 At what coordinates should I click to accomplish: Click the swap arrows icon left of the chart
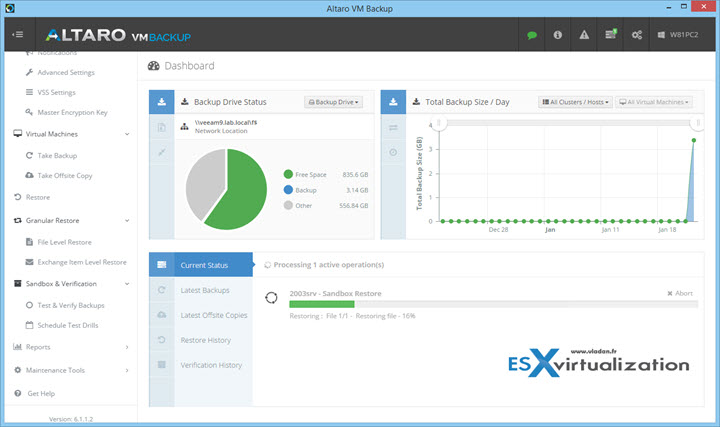point(394,128)
